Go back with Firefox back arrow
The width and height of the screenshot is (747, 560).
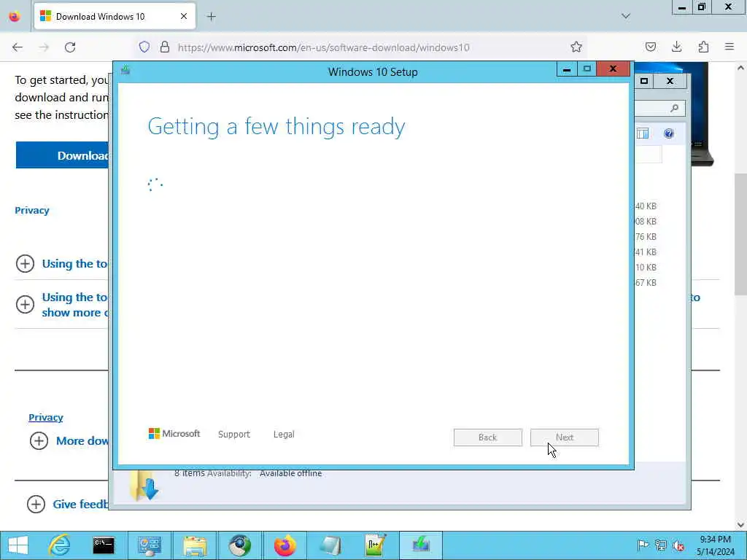coord(18,47)
